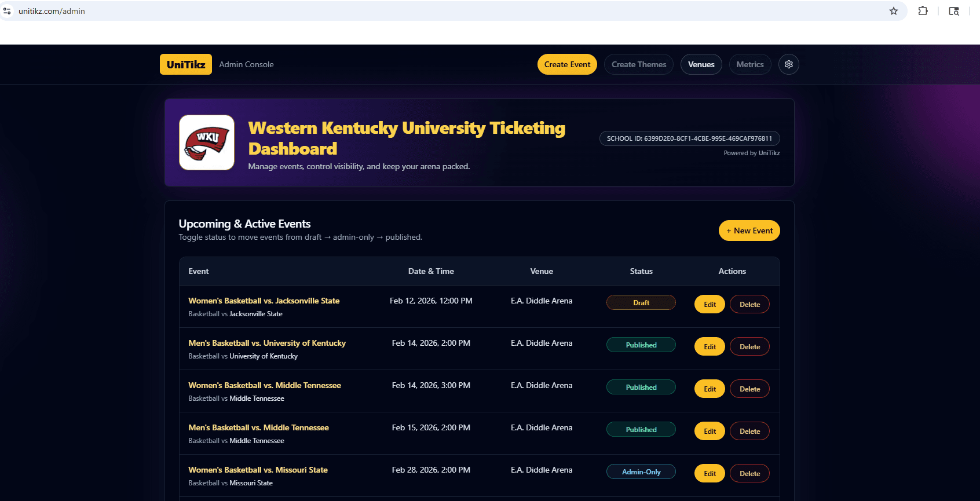Screen dimensions: 980x501
Task: Toggle Published status for University of Kentucky game
Action: click(641, 345)
